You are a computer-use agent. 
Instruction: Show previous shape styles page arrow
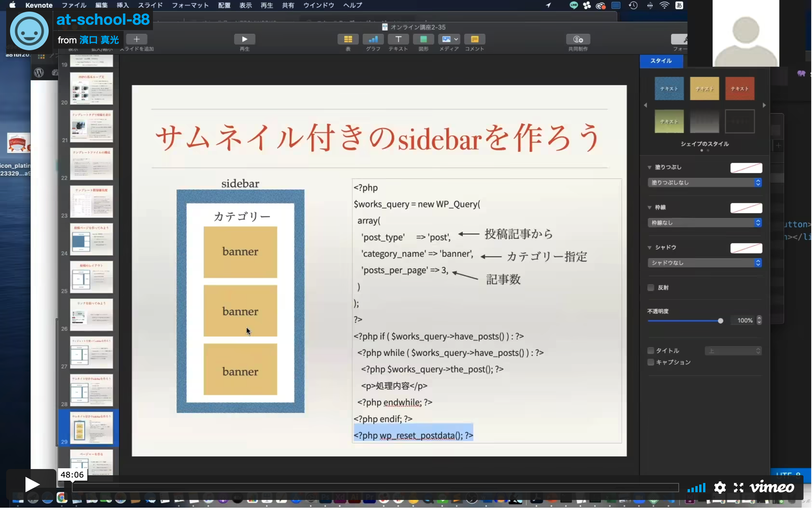click(x=645, y=105)
